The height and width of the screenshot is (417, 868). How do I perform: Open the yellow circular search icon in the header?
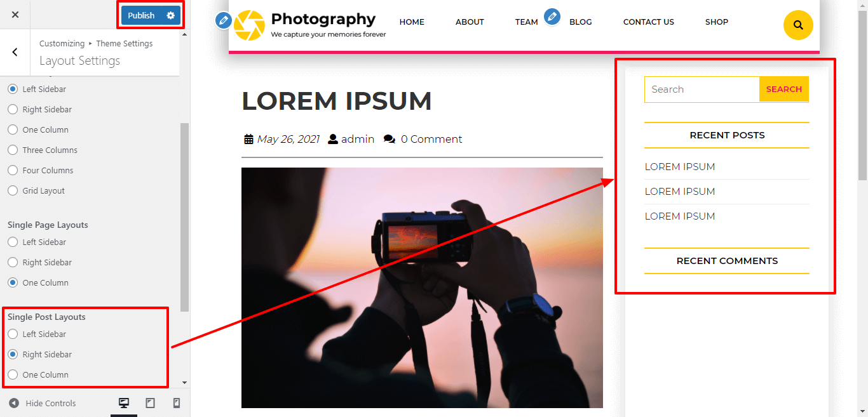798,25
